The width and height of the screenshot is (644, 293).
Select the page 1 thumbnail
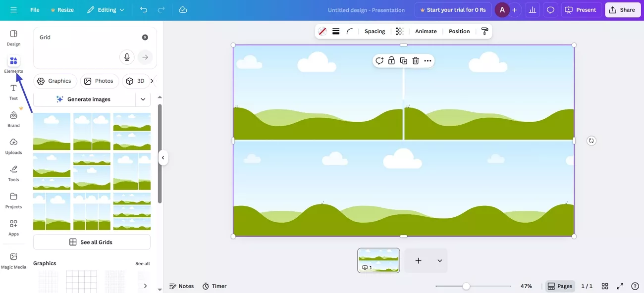click(378, 260)
